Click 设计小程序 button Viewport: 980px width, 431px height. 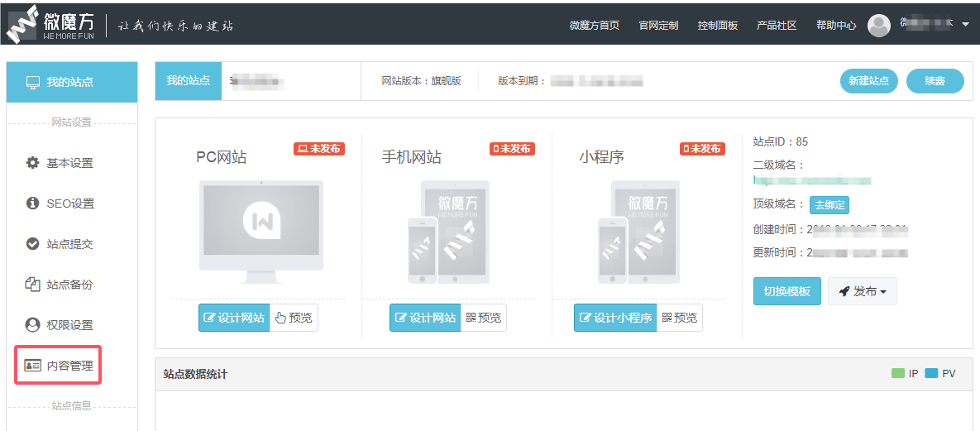[615, 318]
